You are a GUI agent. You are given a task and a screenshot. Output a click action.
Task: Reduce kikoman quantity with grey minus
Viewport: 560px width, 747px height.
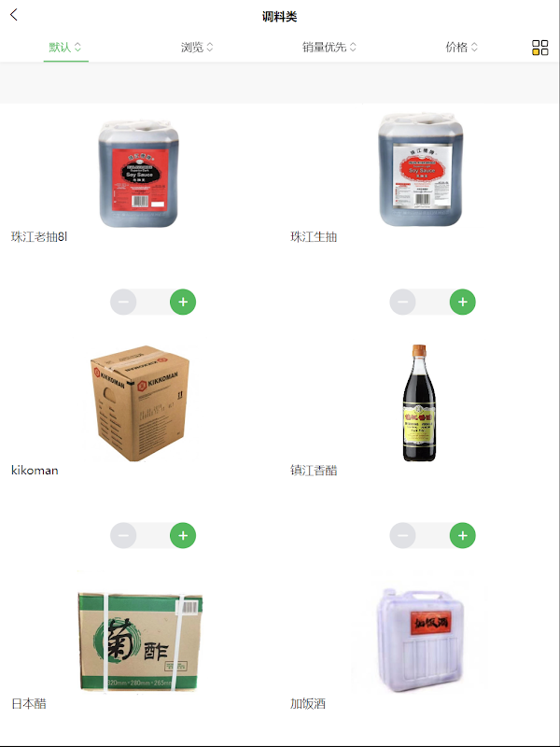click(123, 535)
